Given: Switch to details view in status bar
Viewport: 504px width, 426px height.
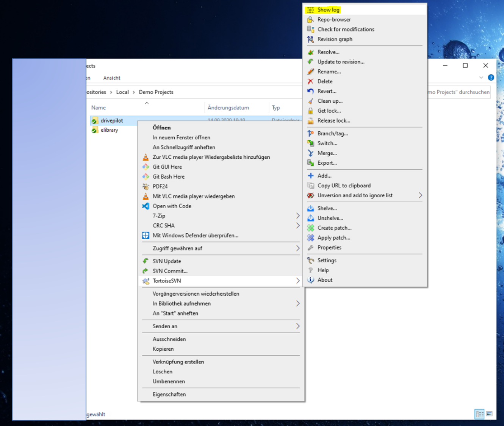Looking at the screenshot, I should [x=479, y=414].
